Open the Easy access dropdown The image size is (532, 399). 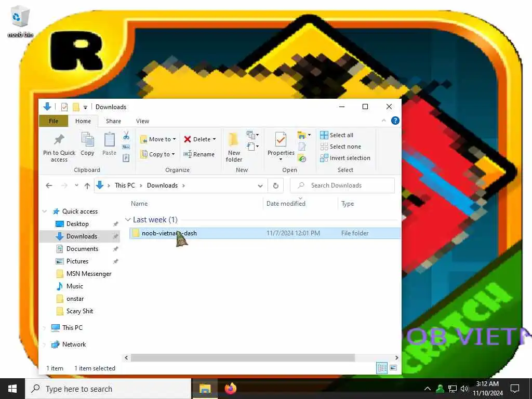point(253,147)
